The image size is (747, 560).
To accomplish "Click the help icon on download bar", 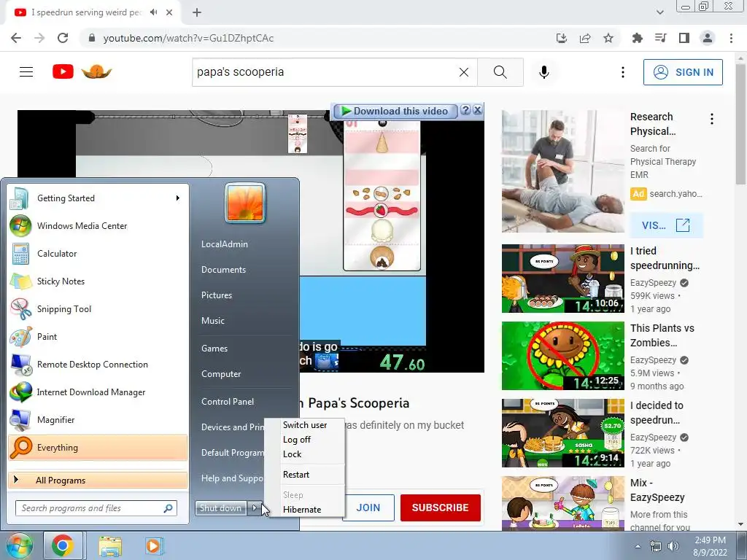I will pos(466,110).
